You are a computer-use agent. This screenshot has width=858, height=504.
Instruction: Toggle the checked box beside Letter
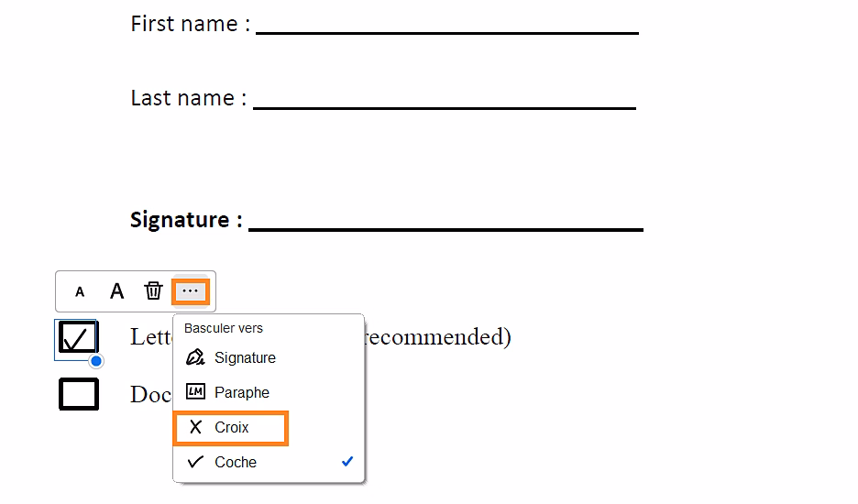pyautogui.click(x=78, y=338)
